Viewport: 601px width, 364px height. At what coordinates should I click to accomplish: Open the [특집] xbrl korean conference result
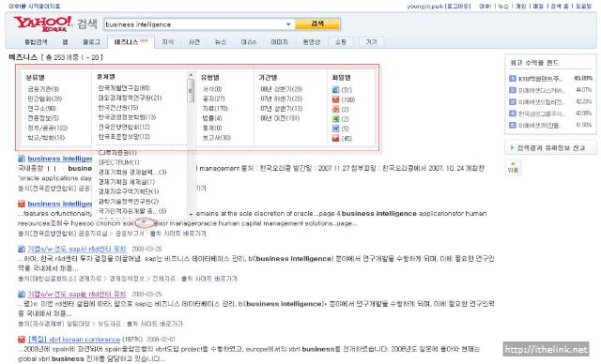click(x=74, y=339)
